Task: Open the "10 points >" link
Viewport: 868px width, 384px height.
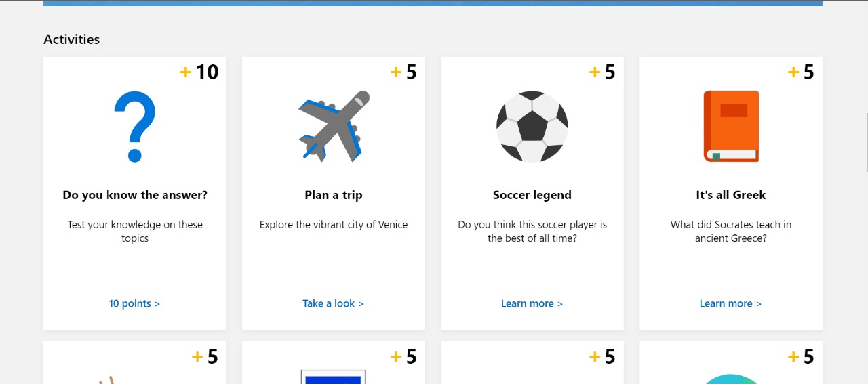Action: pos(134,303)
